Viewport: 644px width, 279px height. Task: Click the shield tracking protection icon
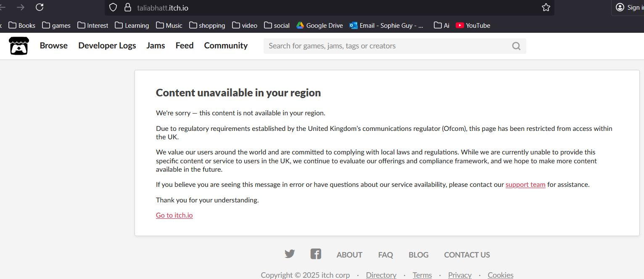(x=113, y=7)
